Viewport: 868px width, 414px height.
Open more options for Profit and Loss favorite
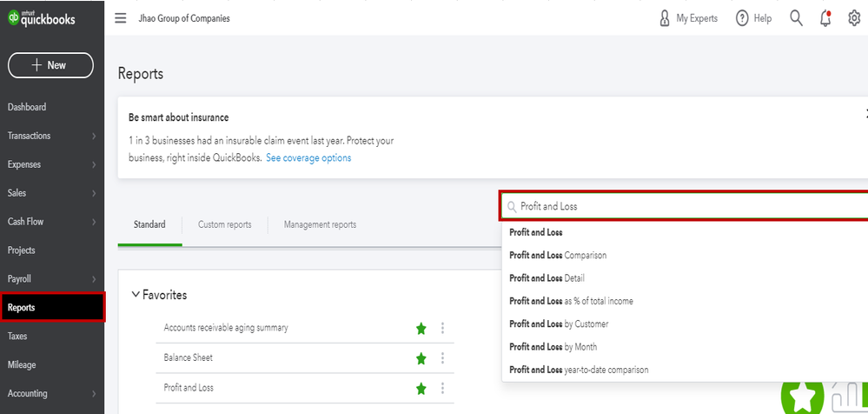click(442, 389)
